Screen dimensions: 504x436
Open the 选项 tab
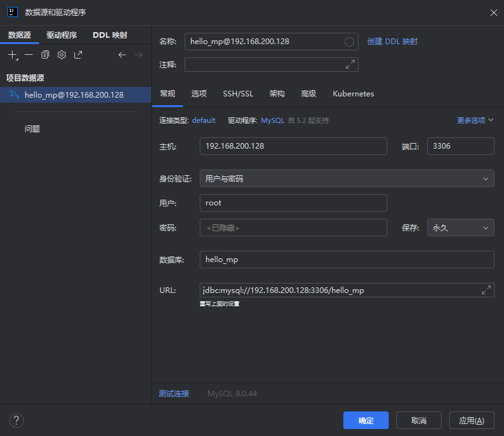[199, 94]
